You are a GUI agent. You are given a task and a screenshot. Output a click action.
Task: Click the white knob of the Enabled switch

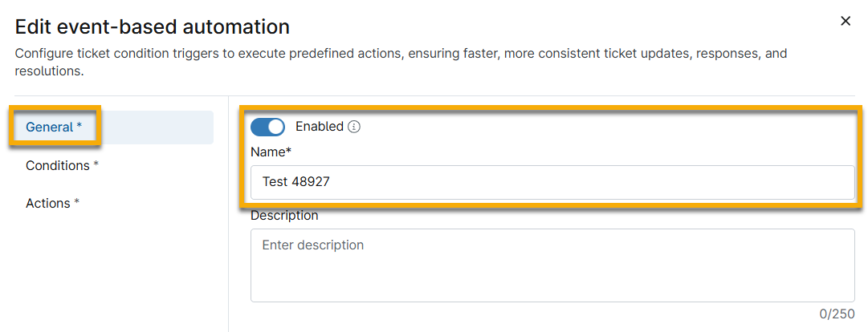tap(275, 127)
